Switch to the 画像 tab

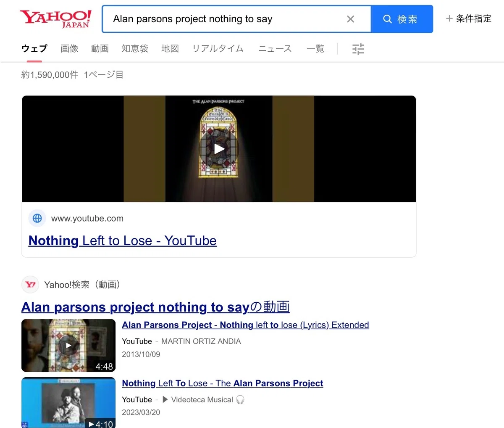click(x=69, y=49)
